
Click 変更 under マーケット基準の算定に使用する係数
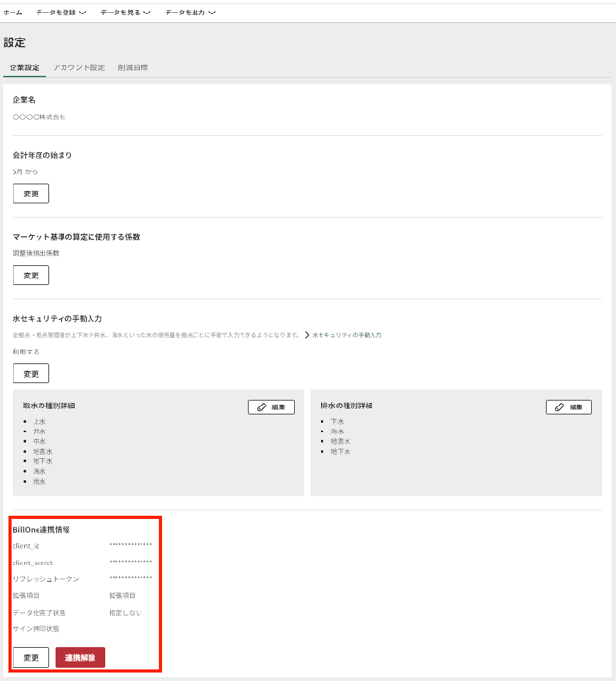click(31, 275)
